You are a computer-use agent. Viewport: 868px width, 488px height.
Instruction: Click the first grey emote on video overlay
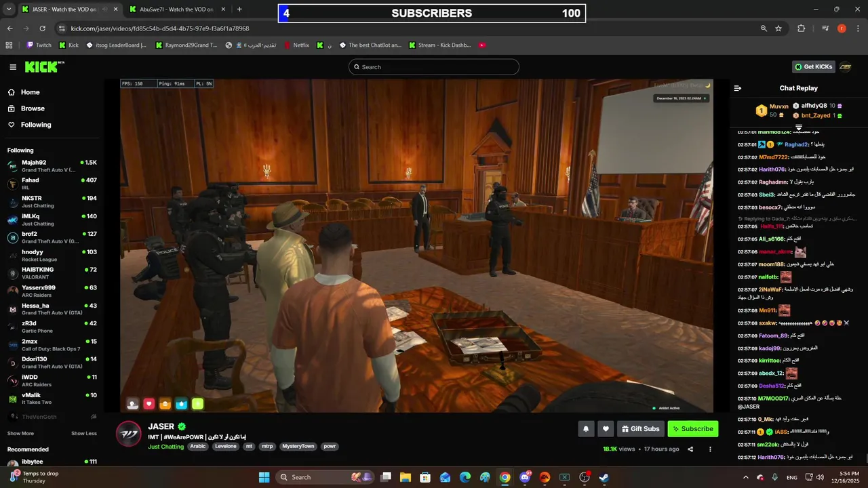(x=132, y=404)
